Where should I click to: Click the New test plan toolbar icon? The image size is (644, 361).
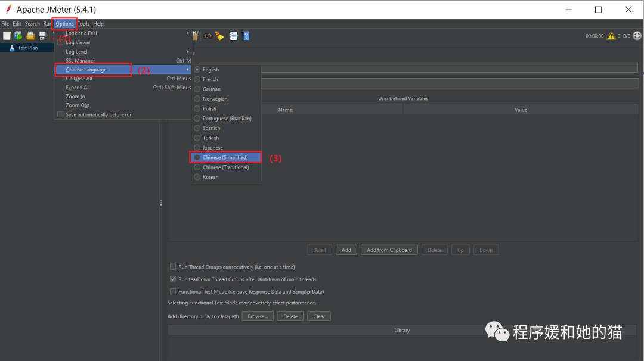click(x=7, y=36)
